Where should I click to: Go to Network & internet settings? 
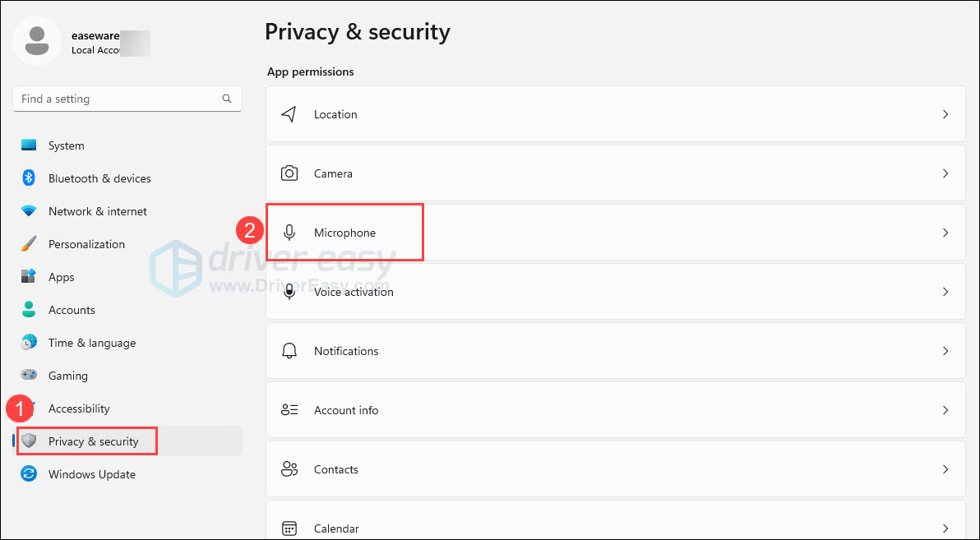click(x=97, y=211)
